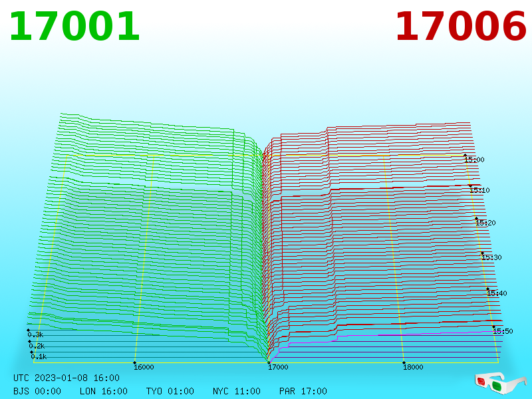Image resolution: width=532 pixels, height=399 pixels.
Task: Click the 15:30 time axis marker
Action: click(x=491, y=257)
